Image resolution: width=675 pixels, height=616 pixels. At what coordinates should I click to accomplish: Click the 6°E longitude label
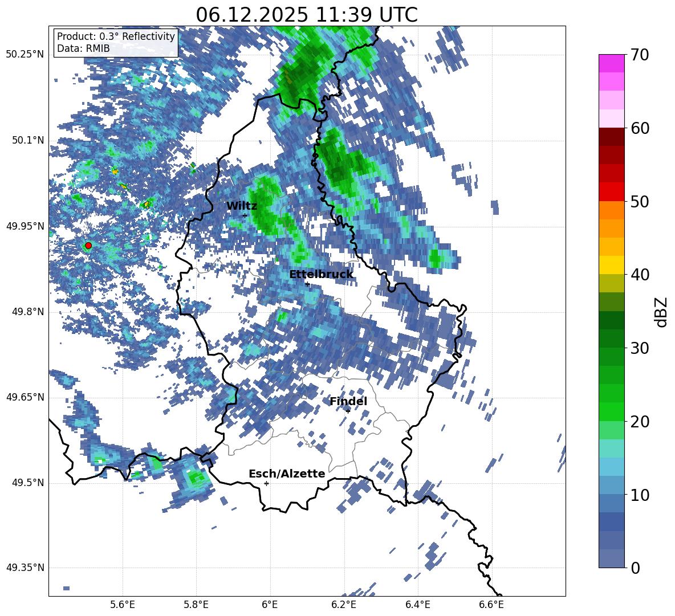pos(270,605)
